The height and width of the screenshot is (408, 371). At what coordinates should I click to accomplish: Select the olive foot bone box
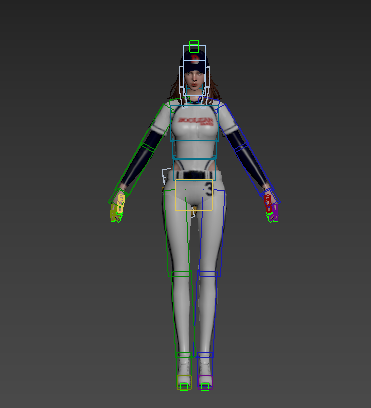pyautogui.click(x=184, y=382)
